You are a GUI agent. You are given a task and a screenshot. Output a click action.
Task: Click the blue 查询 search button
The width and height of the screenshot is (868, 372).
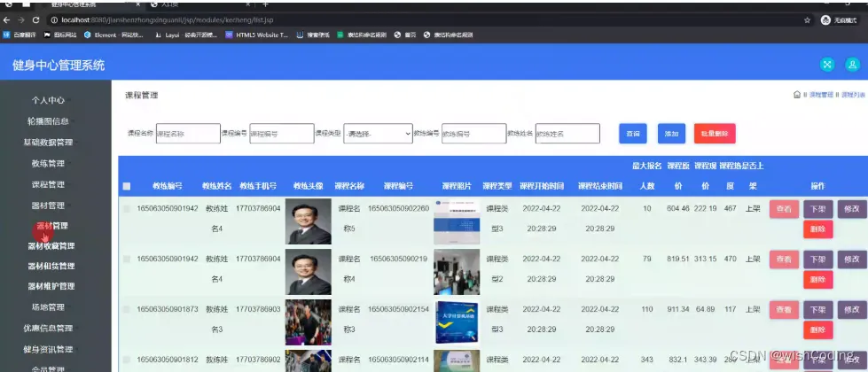633,134
